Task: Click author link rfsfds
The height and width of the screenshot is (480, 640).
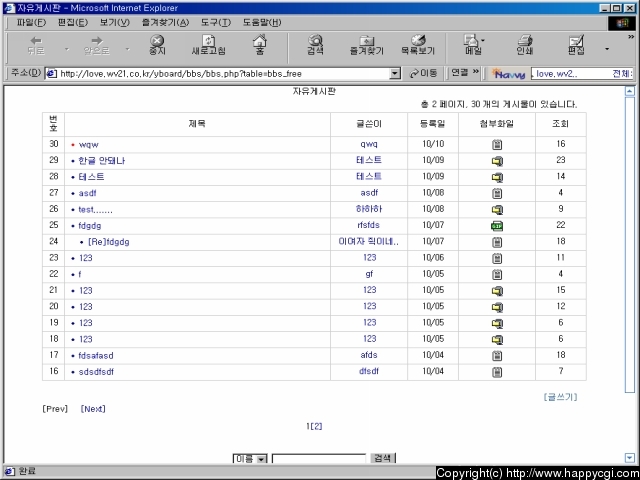Action: click(369, 225)
